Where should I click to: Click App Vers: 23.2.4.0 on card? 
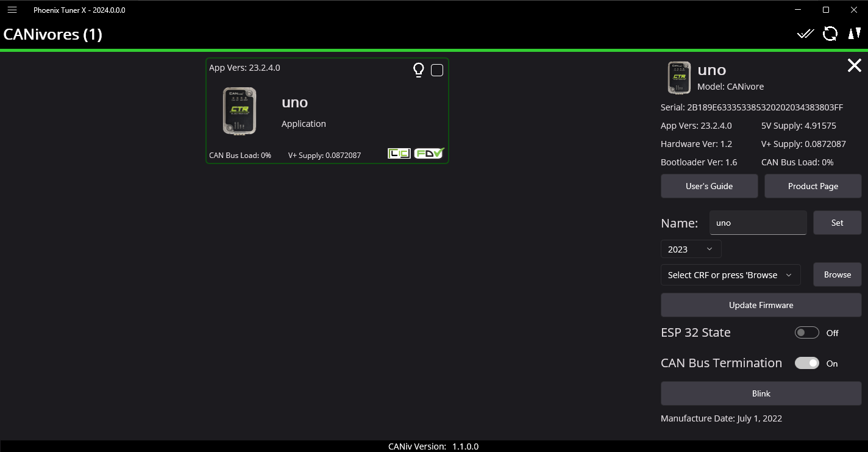(244, 68)
